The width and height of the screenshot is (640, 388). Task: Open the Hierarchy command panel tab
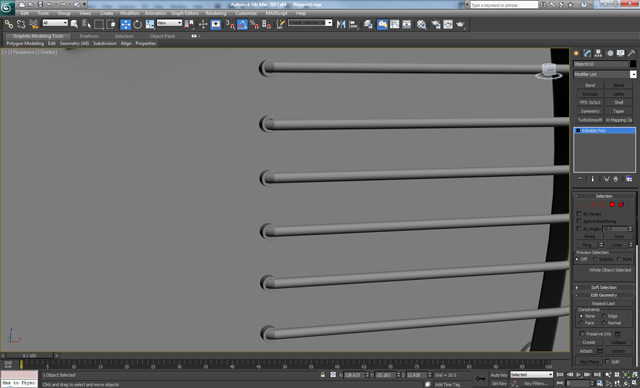[x=598, y=53]
